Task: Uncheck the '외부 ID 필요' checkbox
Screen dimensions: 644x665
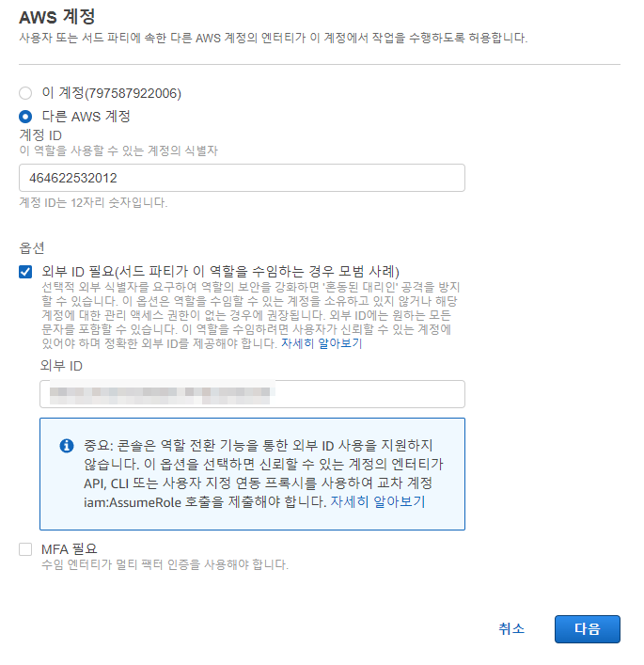Action: 25,272
